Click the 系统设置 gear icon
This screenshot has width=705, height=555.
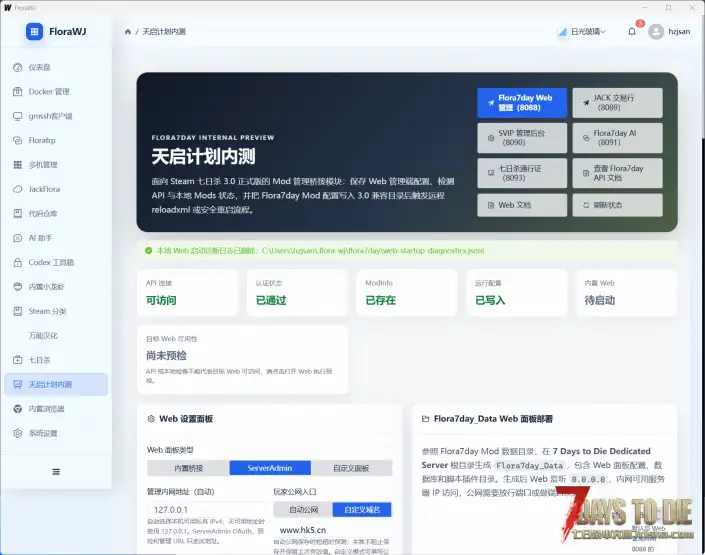point(18,433)
